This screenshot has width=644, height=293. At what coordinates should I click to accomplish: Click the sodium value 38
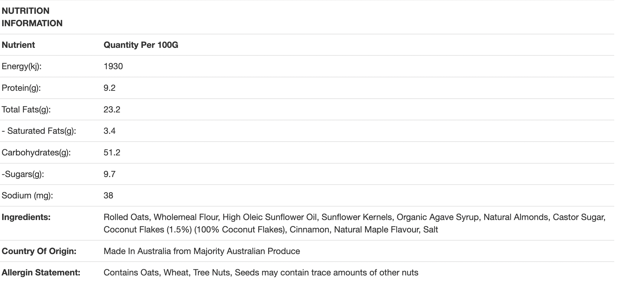108,195
